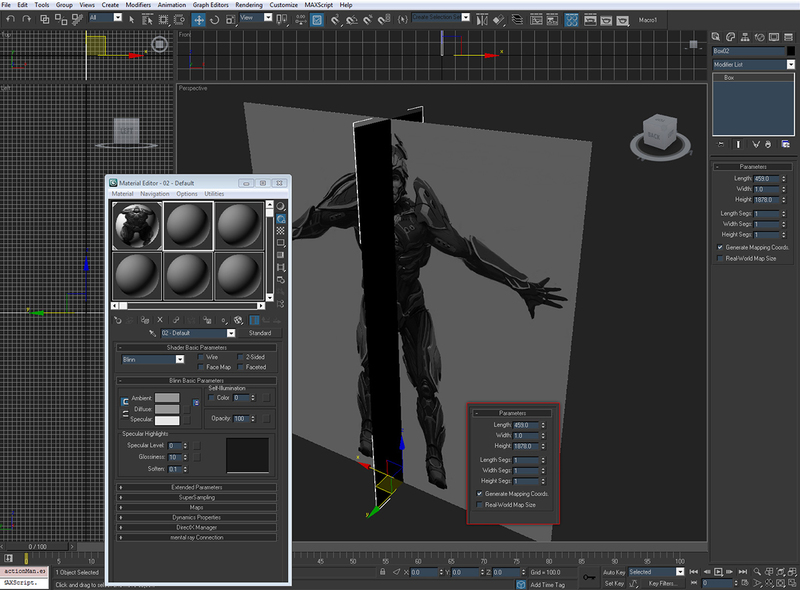Open the Graph Editors menu
The height and width of the screenshot is (590, 800).
pyautogui.click(x=210, y=5)
